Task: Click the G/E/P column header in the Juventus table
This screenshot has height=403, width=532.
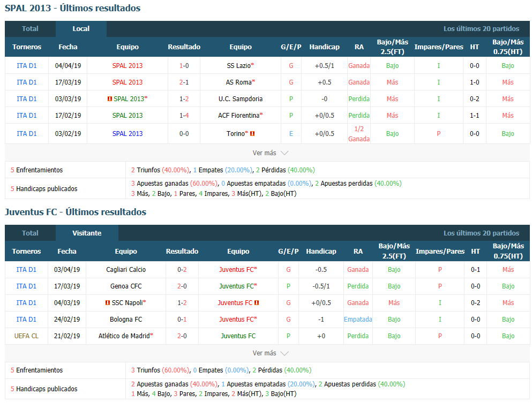Action: pyautogui.click(x=288, y=252)
